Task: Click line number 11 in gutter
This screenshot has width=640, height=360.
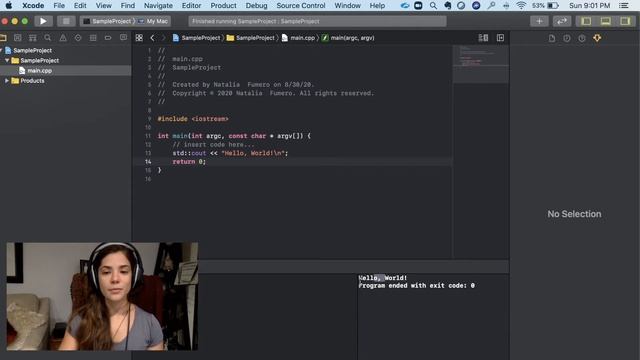Action: pyautogui.click(x=148, y=136)
